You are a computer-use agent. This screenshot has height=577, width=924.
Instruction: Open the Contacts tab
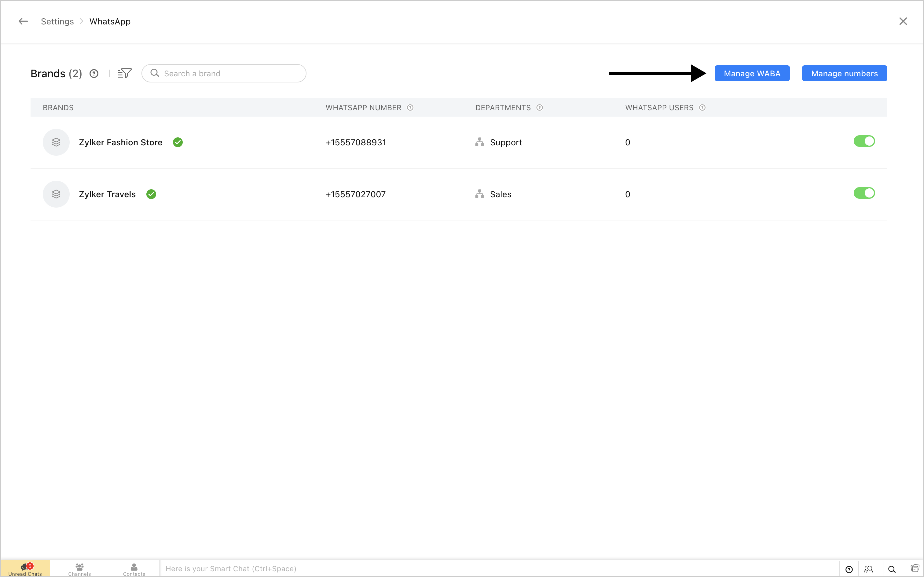pyautogui.click(x=134, y=568)
